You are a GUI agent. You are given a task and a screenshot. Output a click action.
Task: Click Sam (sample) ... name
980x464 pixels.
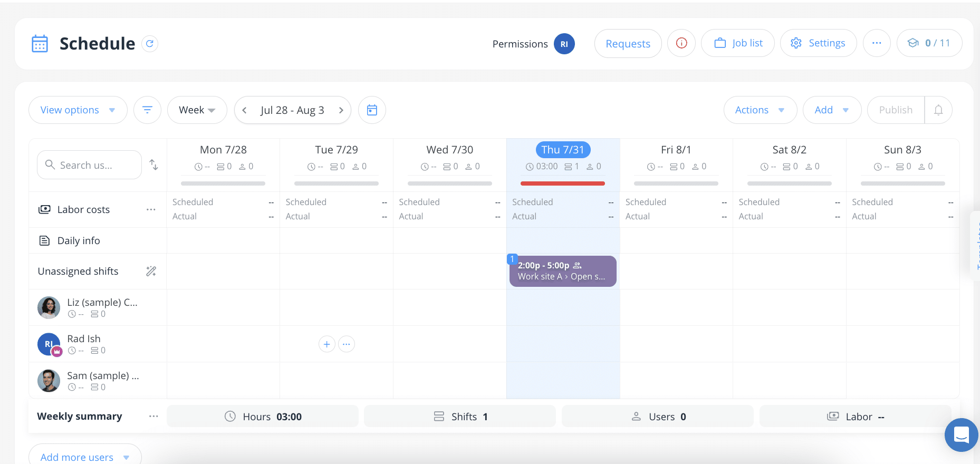point(103,375)
